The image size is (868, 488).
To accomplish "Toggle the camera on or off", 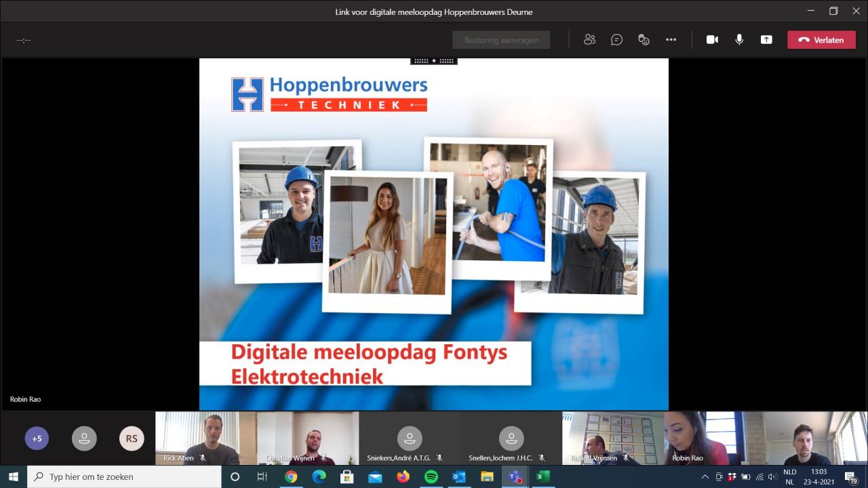I will (712, 40).
